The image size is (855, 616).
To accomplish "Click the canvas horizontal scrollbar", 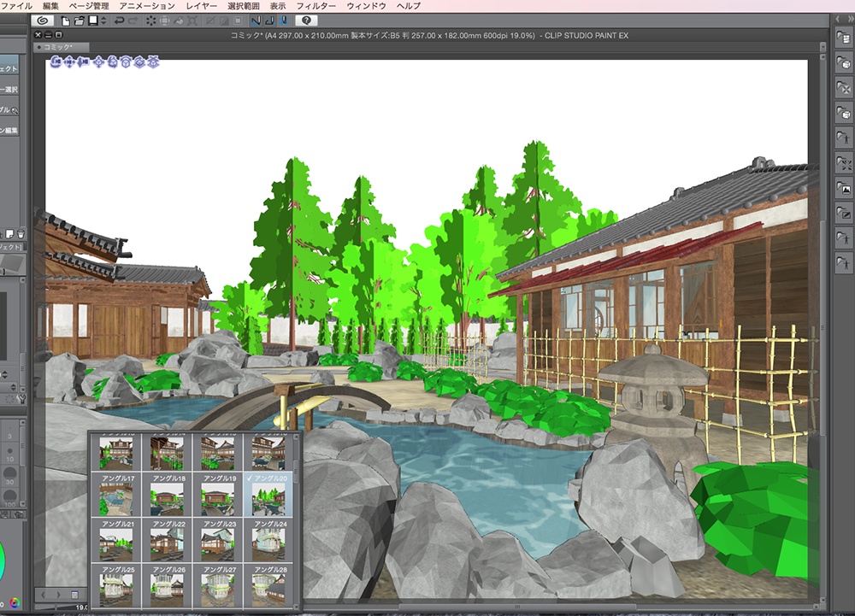I will pos(517,607).
